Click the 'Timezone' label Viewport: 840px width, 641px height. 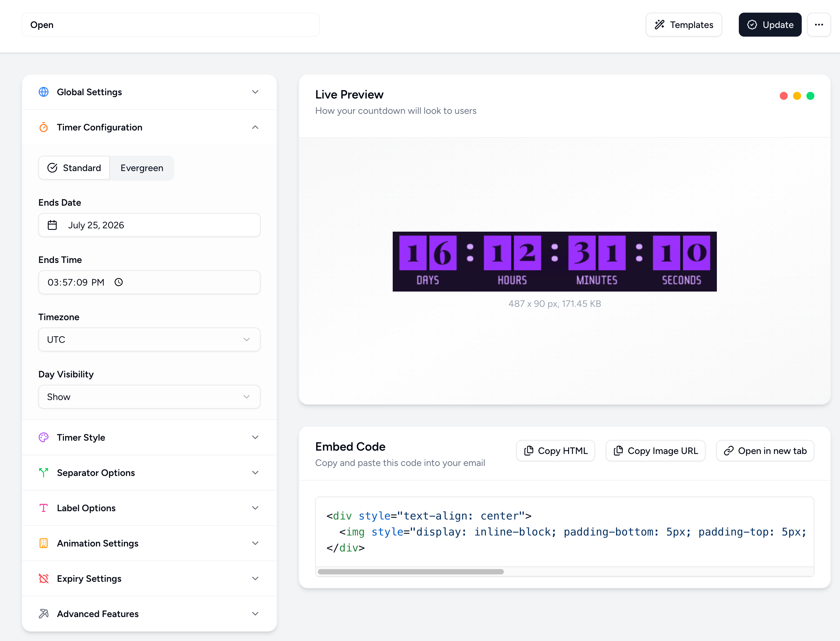[x=59, y=317]
